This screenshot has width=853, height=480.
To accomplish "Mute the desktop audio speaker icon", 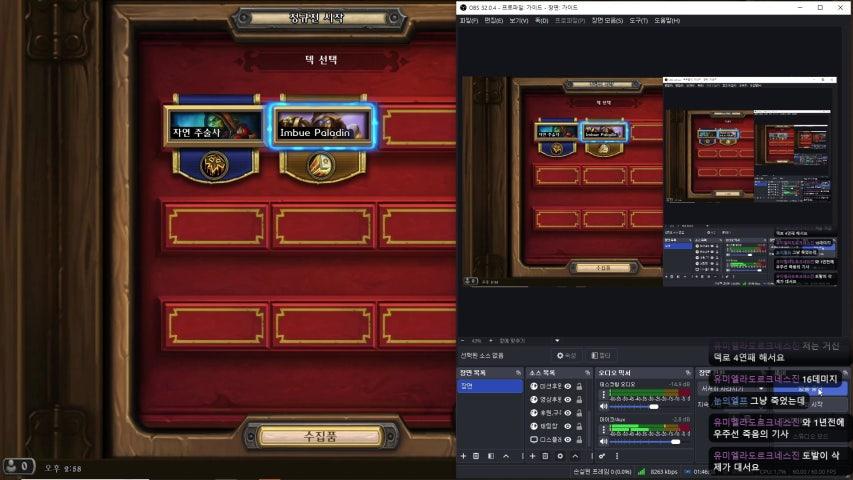I will [603, 406].
